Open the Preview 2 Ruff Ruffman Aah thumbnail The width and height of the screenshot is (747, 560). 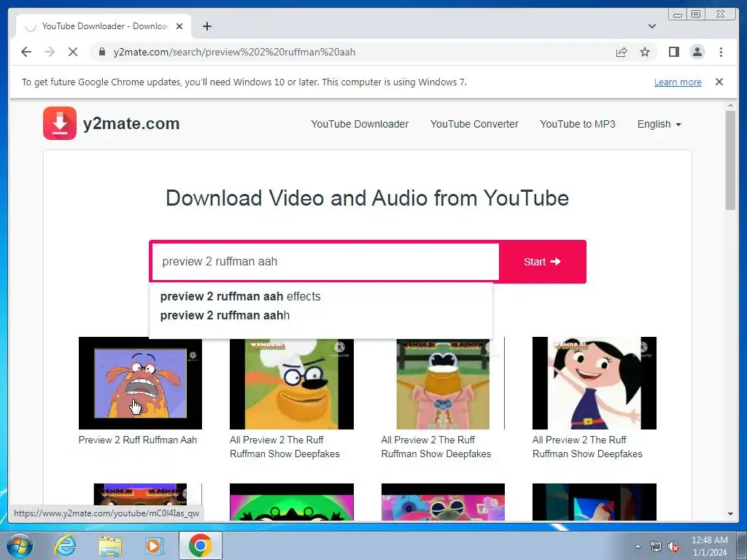[x=140, y=383]
